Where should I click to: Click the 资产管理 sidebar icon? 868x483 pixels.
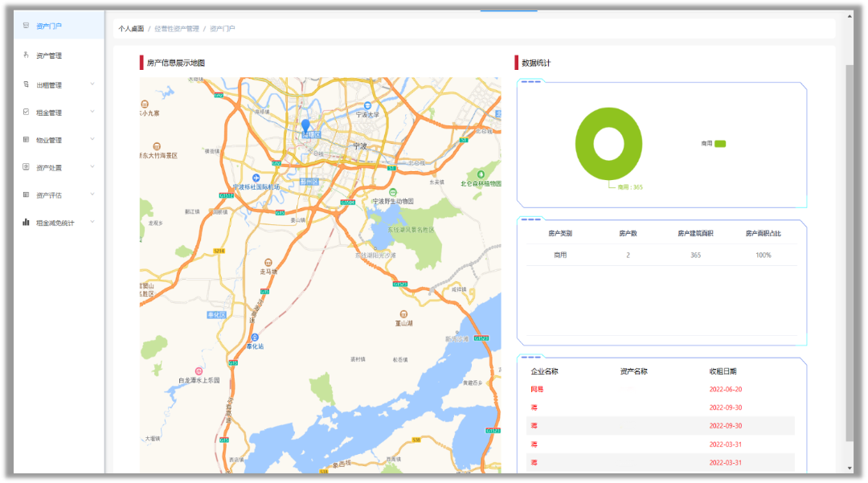pos(27,55)
